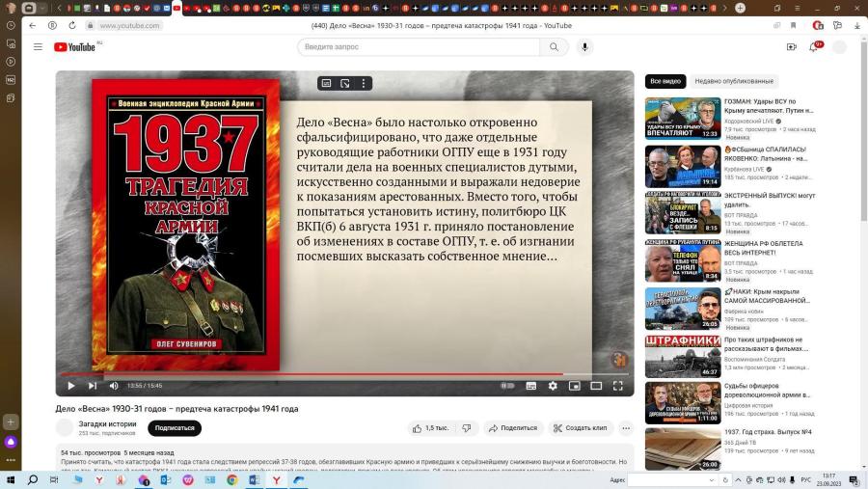Enter fullscreen video mode

[x=618, y=386]
